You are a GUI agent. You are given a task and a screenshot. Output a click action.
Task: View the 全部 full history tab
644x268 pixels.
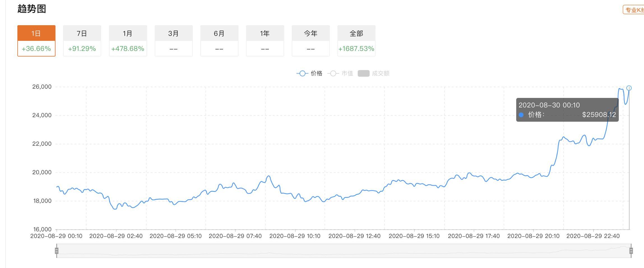pyautogui.click(x=356, y=34)
